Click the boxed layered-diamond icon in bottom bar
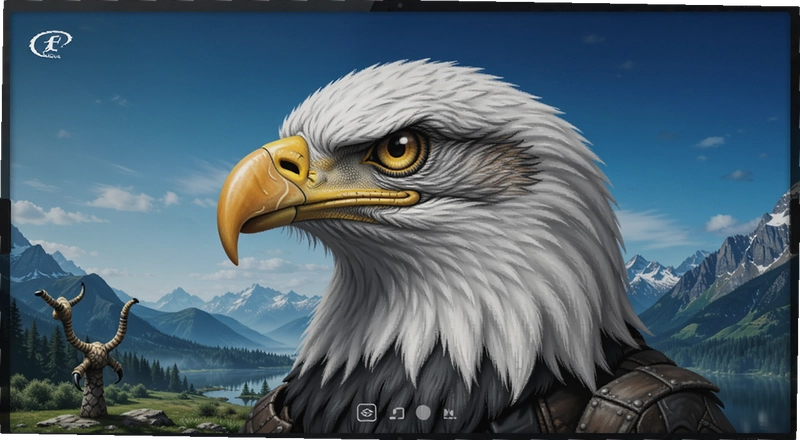 coord(366,412)
